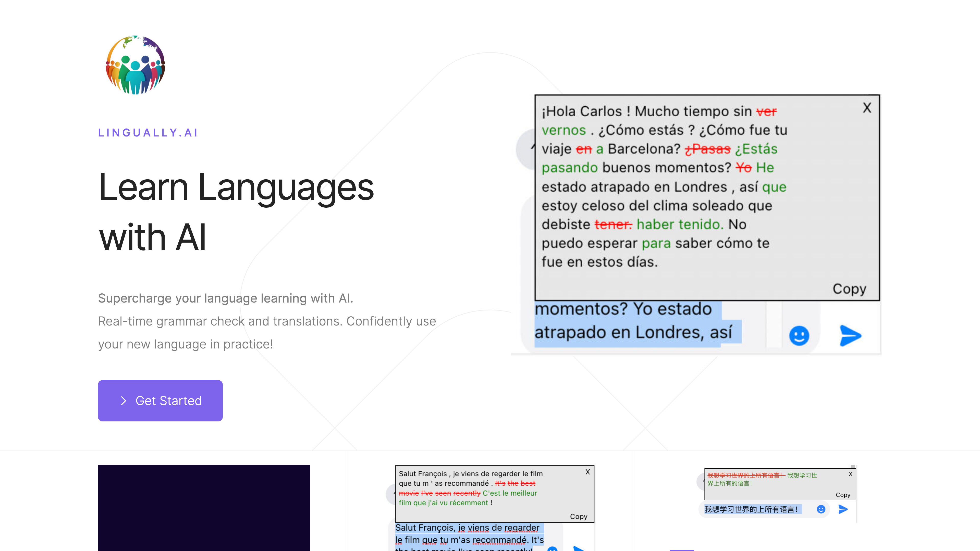Viewport: 980px width, 551px height.
Task: Click the LINGUALLY.AI brand text
Action: click(148, 133)
